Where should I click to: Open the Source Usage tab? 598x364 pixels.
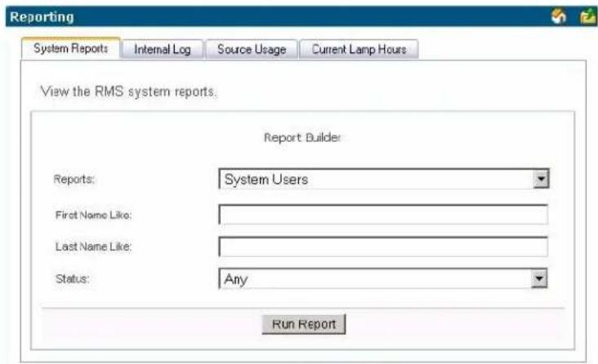coord(252,49)
